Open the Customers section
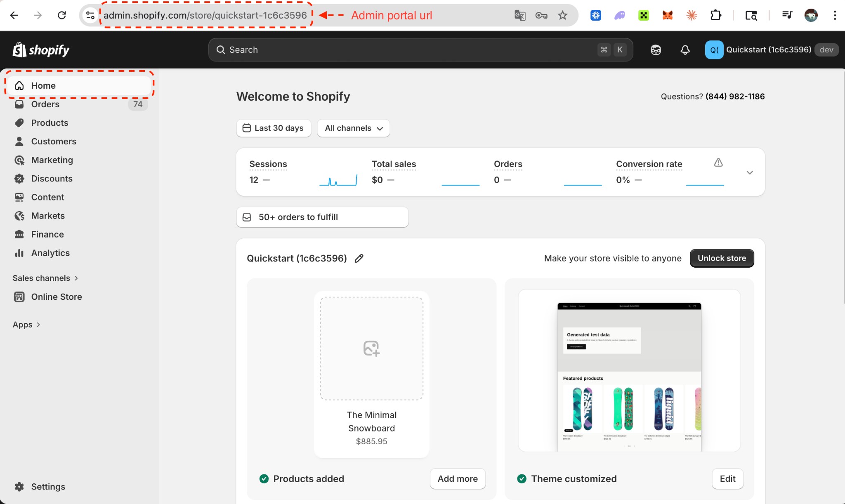 click(53, 141)
